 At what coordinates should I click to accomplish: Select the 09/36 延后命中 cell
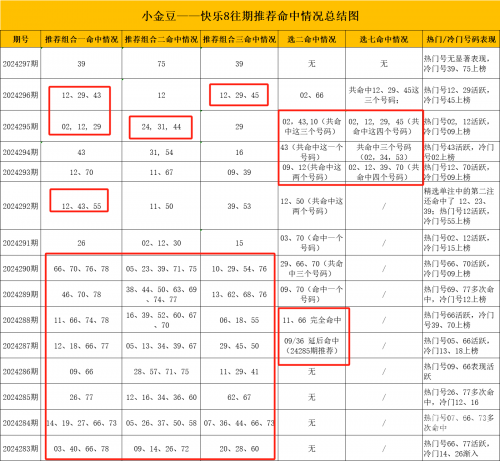(x=312, y=346)
